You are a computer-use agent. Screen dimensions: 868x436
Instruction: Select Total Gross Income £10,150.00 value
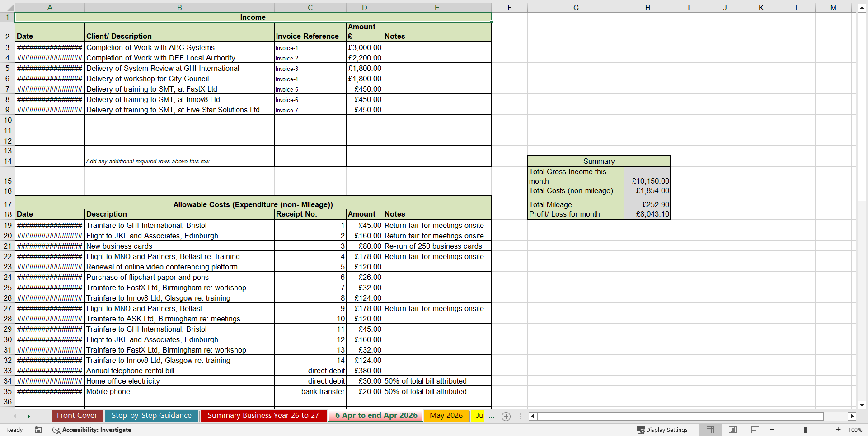[x=647, y=176]
